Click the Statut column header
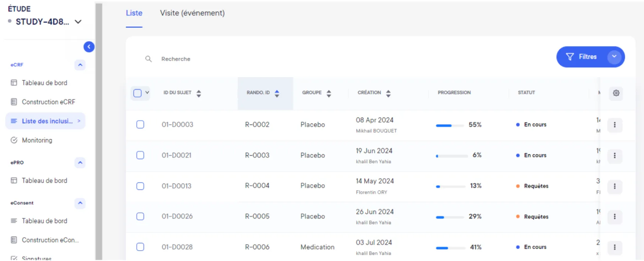The height and width of the screenshot is (261, 644). (526, 93)
